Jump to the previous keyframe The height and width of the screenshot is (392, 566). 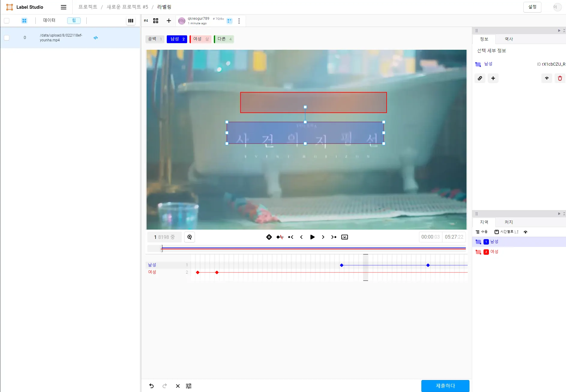click(x=291, y=237)
